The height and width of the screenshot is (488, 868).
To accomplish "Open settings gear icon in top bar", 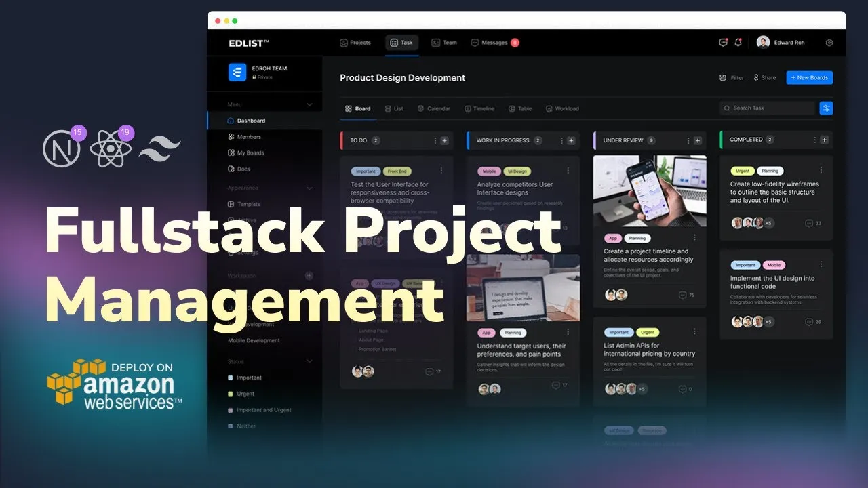I will point(829,43).
